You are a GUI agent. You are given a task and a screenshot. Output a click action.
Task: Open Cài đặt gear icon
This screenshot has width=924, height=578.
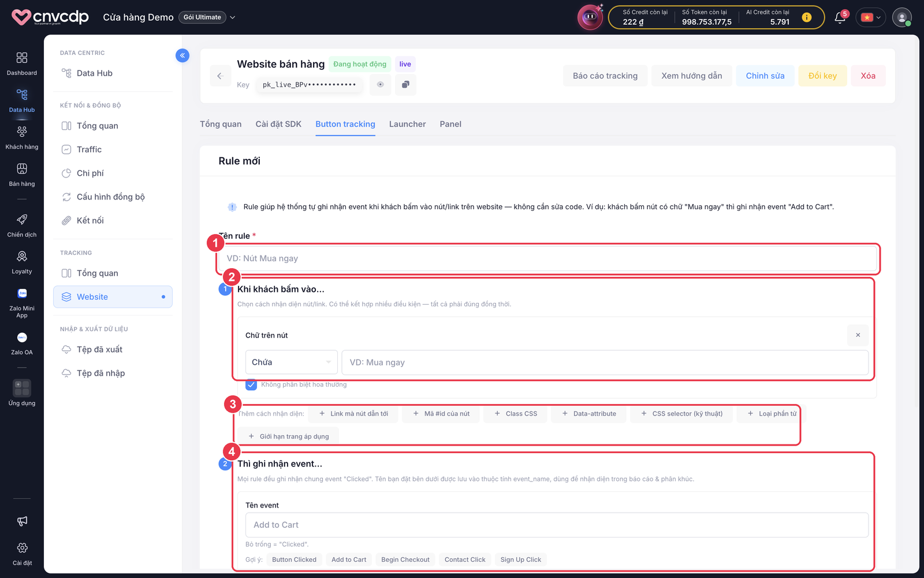click(22, 548)
